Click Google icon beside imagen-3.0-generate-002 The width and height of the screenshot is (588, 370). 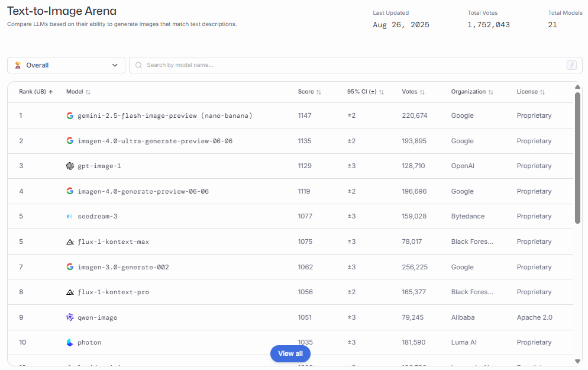[70, 267]
